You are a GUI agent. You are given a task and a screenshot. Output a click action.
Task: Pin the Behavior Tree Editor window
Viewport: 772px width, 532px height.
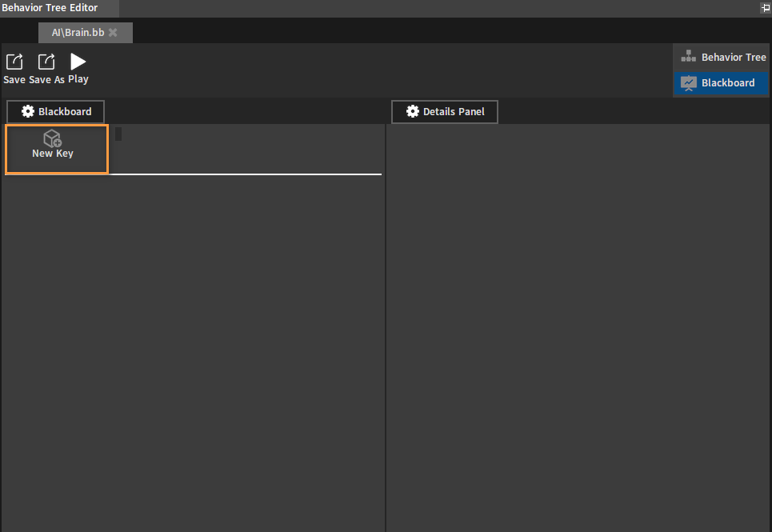[x=765, y=7]
